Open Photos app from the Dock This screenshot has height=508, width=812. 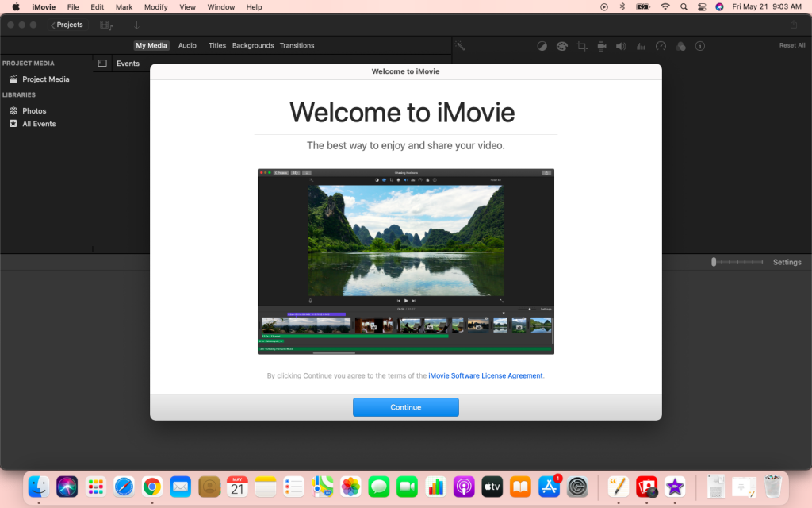coord(350,487)
